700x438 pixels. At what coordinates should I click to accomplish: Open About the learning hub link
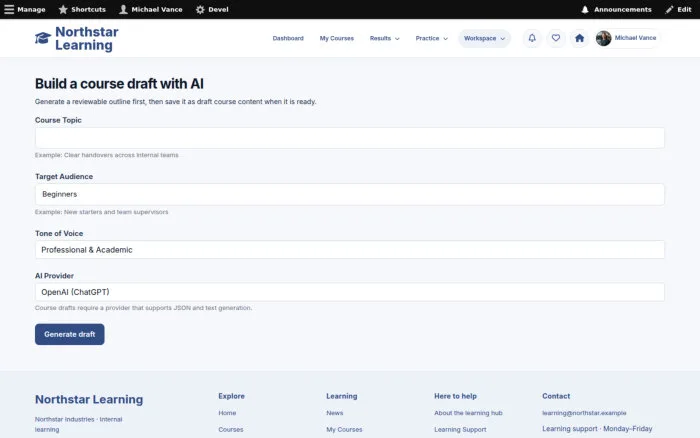click(468, 413)
